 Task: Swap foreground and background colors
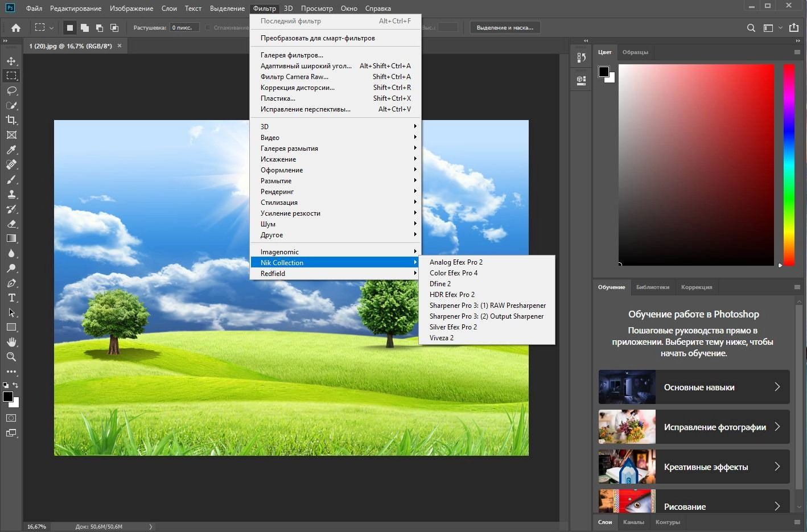tap(16, 385)
